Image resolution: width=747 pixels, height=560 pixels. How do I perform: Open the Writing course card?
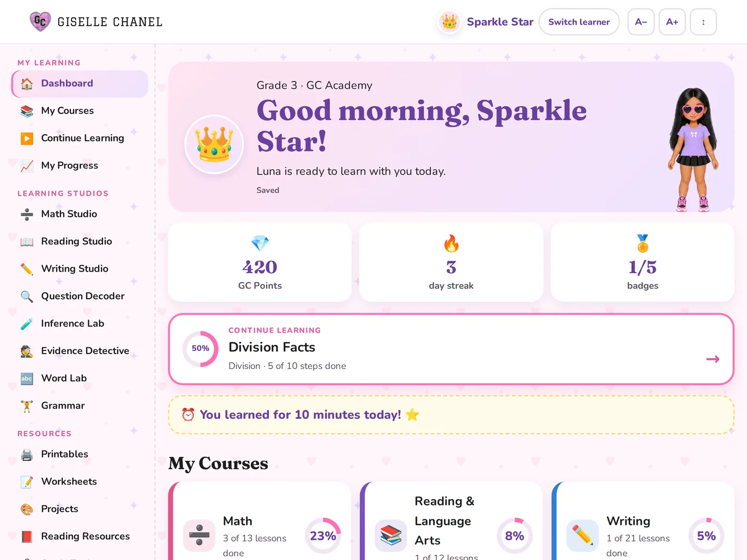643,521
